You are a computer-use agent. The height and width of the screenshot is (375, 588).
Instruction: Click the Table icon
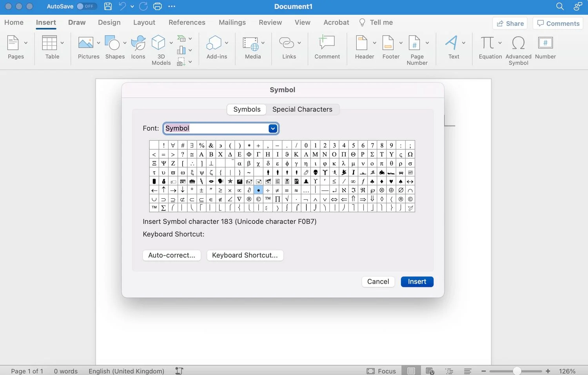[x=49, y=43]
